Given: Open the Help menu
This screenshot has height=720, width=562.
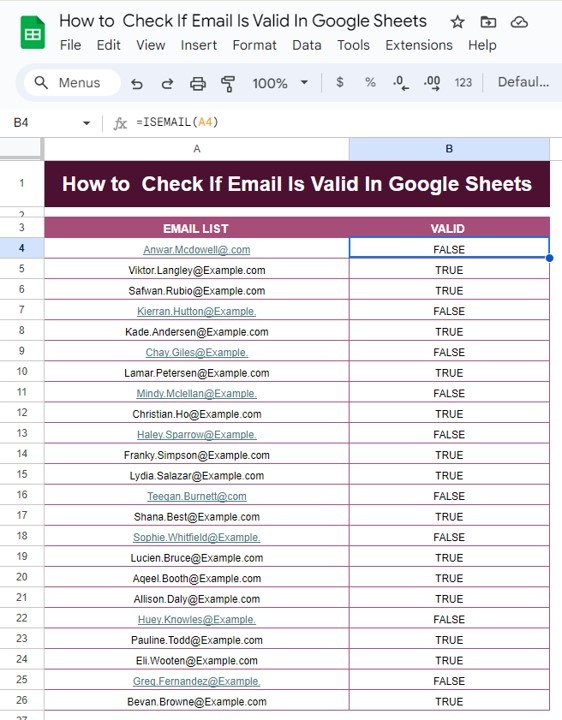Looking at the screenshot, I should [x=482, y=45].
